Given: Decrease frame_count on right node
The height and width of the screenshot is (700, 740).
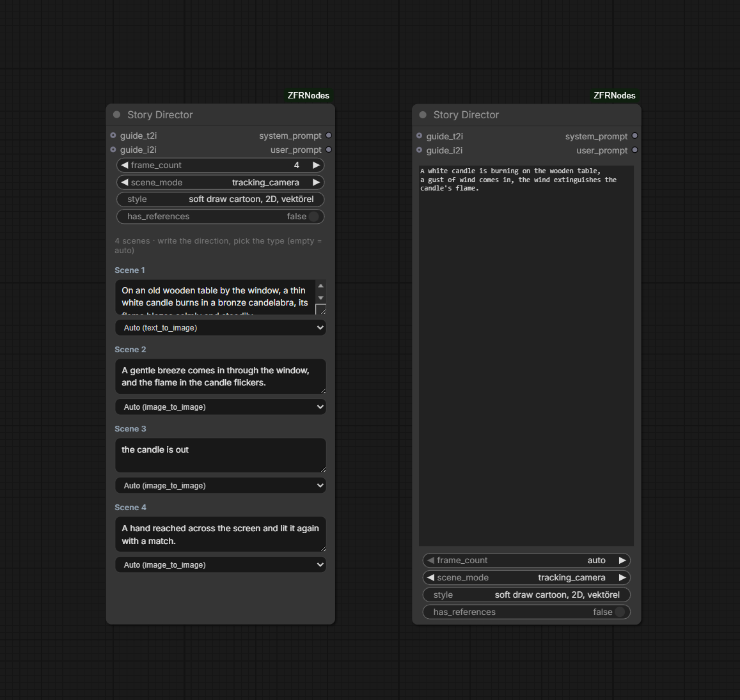Looking at the screenshot, I should 430,561.
